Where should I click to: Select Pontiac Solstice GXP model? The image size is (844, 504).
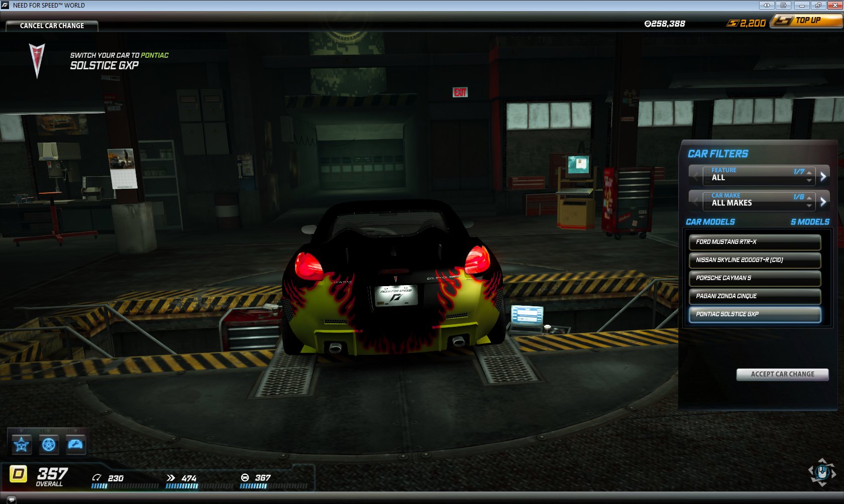pos(755,314)
